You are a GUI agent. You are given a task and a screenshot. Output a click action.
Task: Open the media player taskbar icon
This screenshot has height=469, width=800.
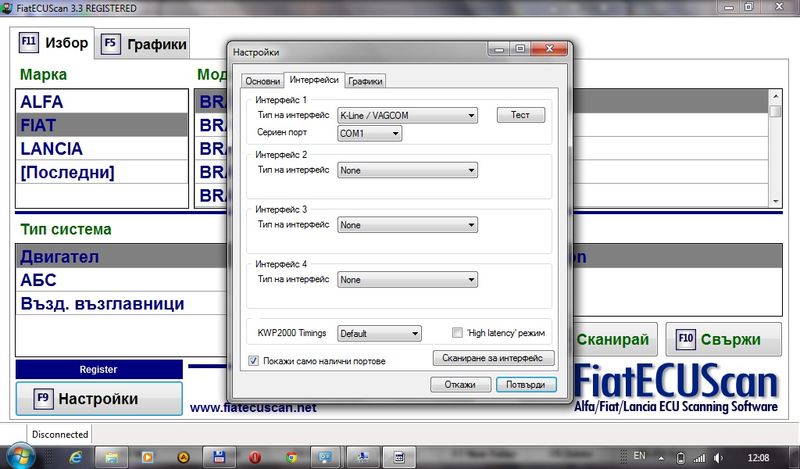point(149,456)
